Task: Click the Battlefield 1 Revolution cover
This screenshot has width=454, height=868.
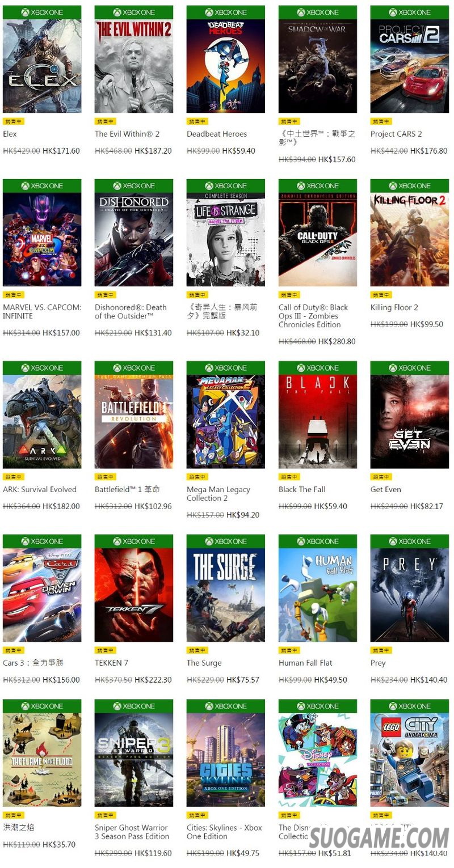Action: pyautogui.click(x=134, y=415)
